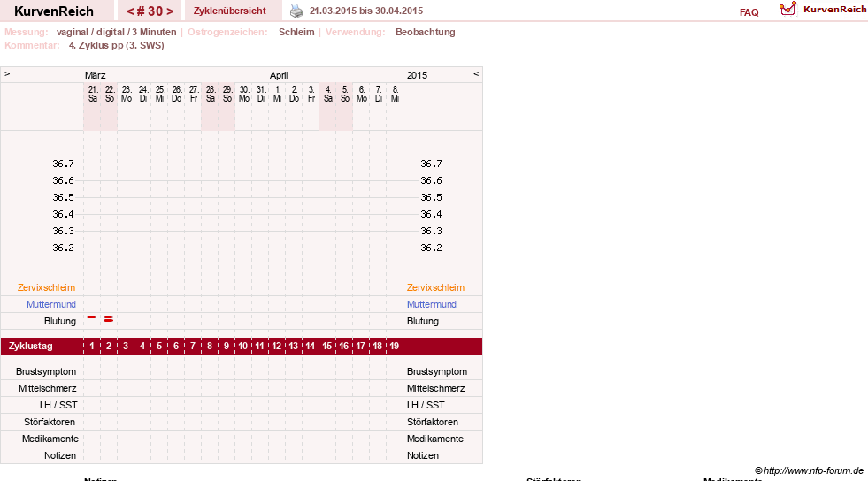Click the double bleeding mark on cycle day 2
This screenshot has height=481, width=868.
click(109, 318)
